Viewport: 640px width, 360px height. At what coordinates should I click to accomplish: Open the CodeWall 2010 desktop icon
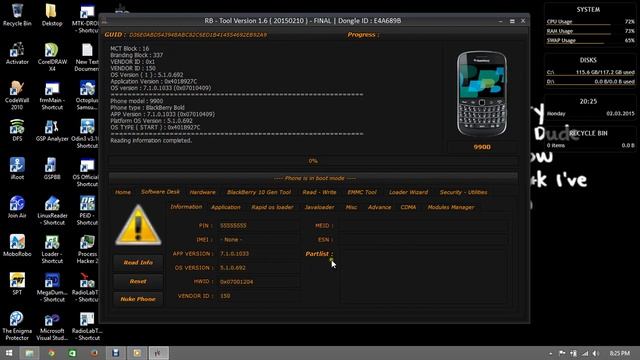click(17, 95)
